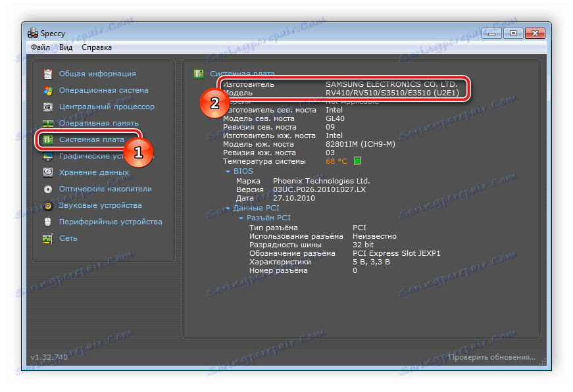Collapse the Разъём PCI node
This screenshot has height=392, width=573.
point(241,218)
